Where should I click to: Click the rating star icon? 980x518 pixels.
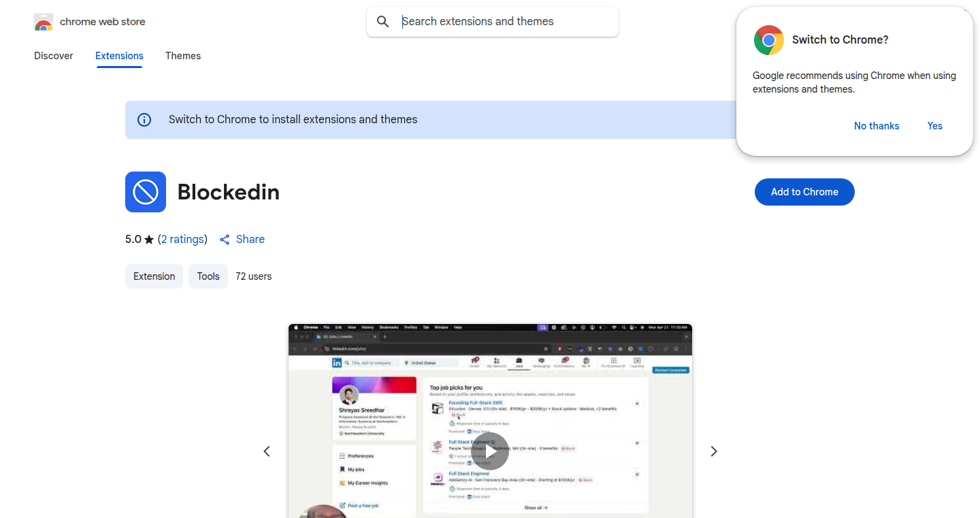point(149,240)
